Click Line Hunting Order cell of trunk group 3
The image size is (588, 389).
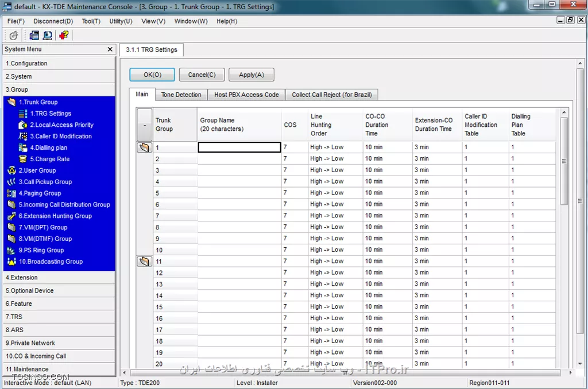click(x=335, y=170)
